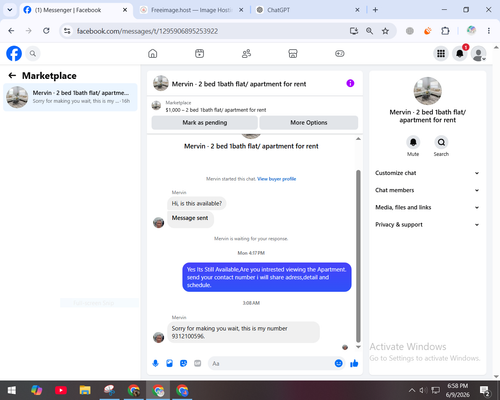This screenshot has height=400, width=500.
Task: Go back in browser history
Action: 11,31
